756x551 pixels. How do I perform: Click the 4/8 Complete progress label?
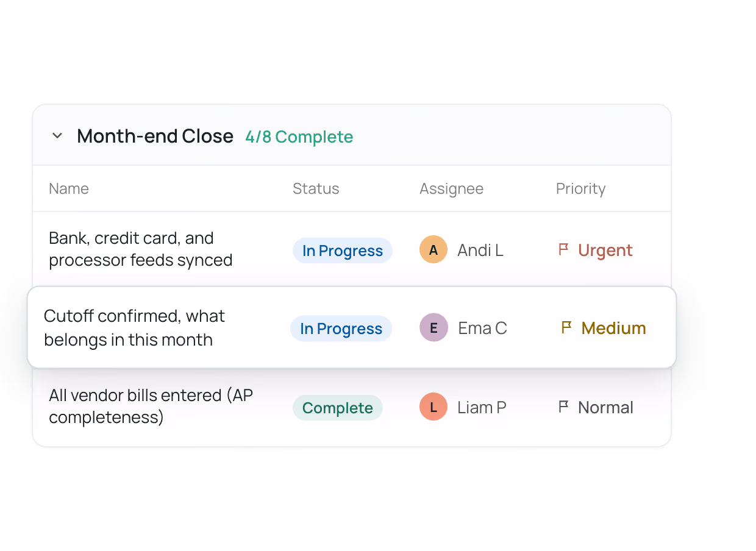pos(299,137)
